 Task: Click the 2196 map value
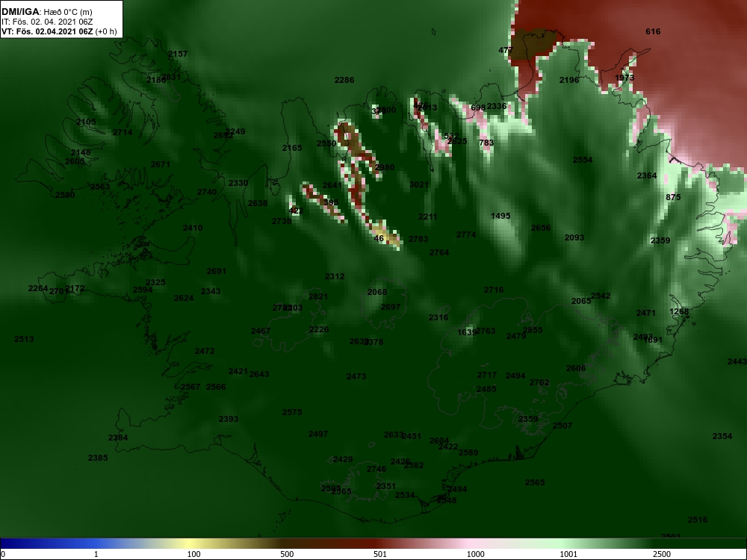click(x=569, y=80)
